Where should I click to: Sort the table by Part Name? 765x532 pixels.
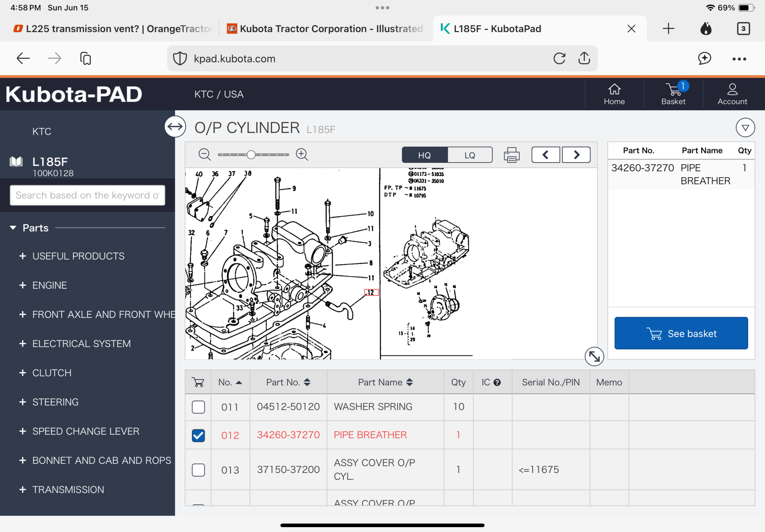(385, 382)
